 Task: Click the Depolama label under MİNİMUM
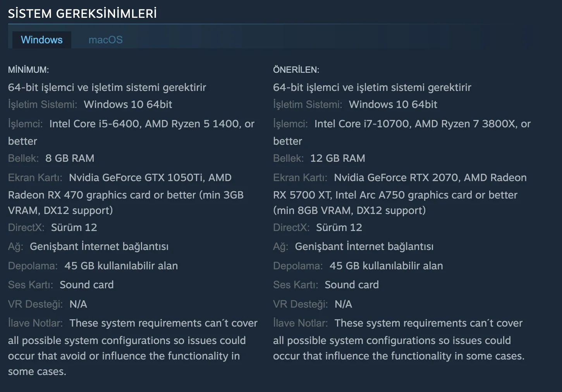pos(33,266)
